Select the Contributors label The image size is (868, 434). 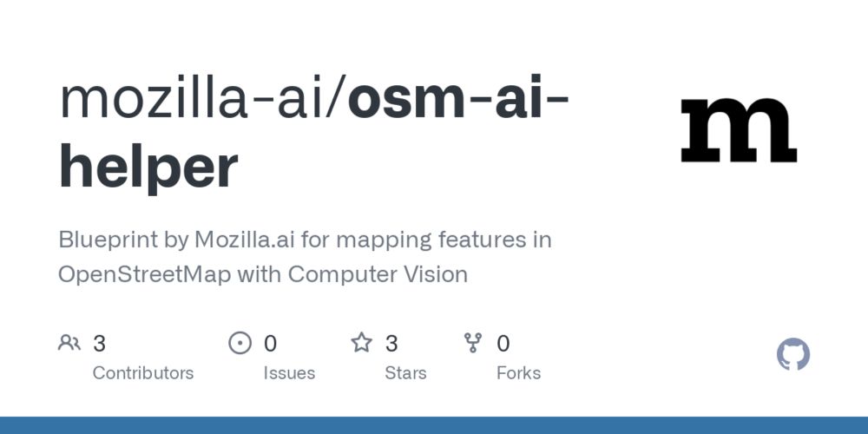point(143,373)
